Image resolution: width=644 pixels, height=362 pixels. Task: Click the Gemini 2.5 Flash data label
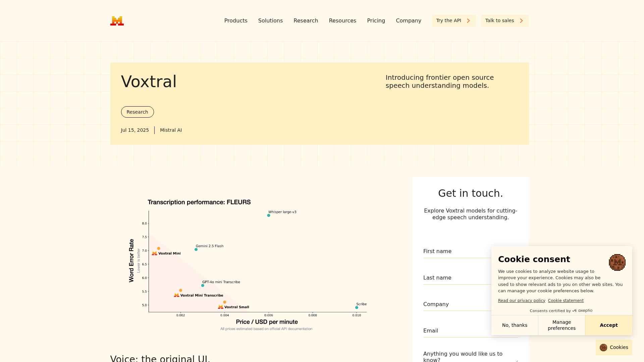click(x=210, y=246)
